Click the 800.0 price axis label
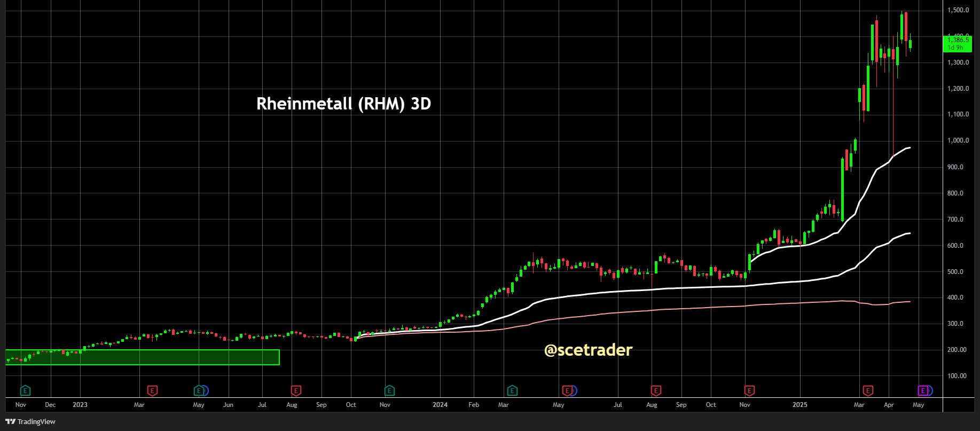The width and height of the screenshot is (980, 431). click(955, 193)
